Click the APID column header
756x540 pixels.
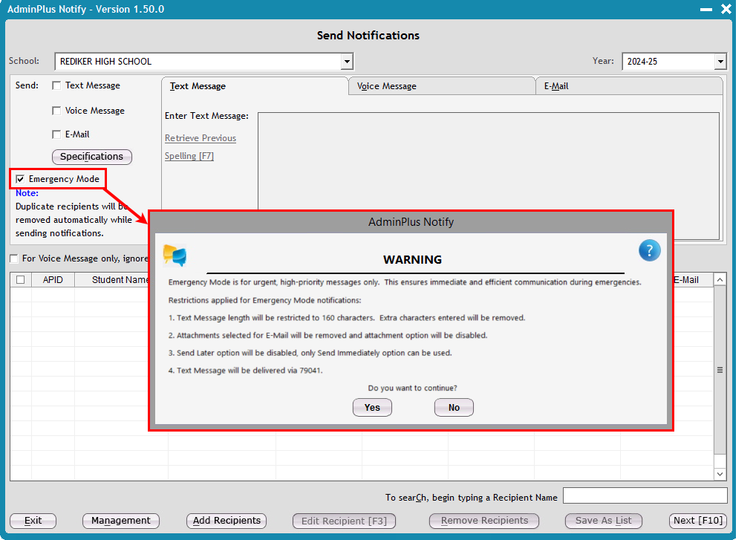(53, 280)
